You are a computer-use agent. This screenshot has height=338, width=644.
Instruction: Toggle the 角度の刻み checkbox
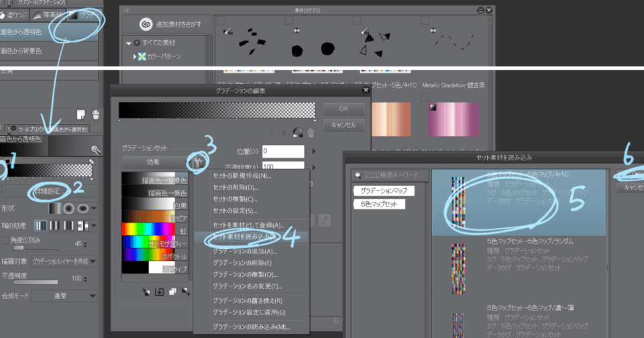[6, 240]
